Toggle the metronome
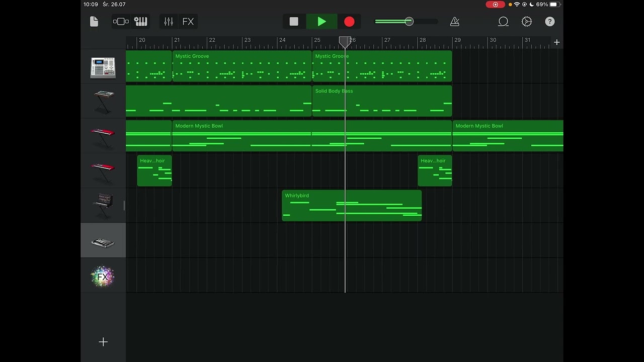The image size is (644, 362). click(x=454, y=22)
